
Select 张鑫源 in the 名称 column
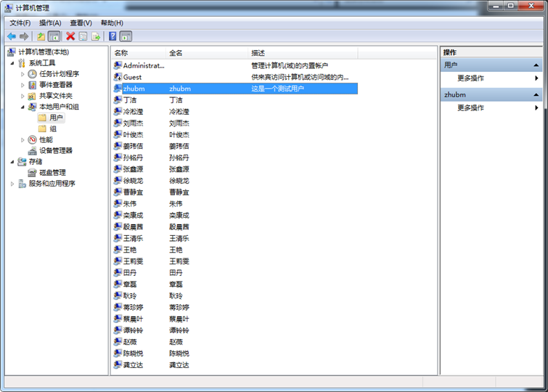coord(133,169)
